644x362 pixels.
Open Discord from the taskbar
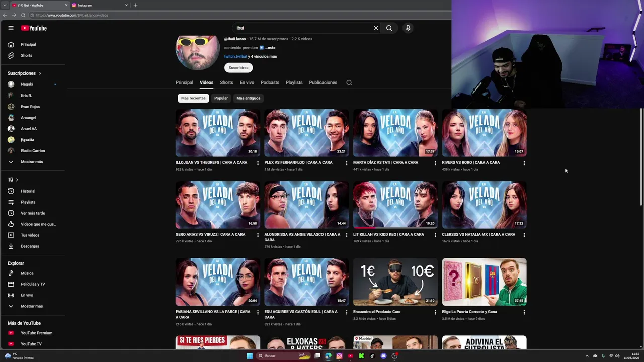point(383,356)
